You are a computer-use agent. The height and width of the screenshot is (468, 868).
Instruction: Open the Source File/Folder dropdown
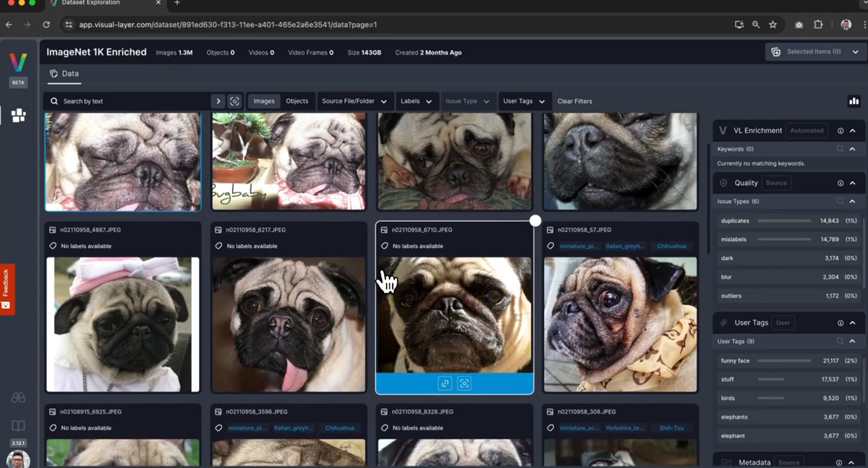(354, 101)
